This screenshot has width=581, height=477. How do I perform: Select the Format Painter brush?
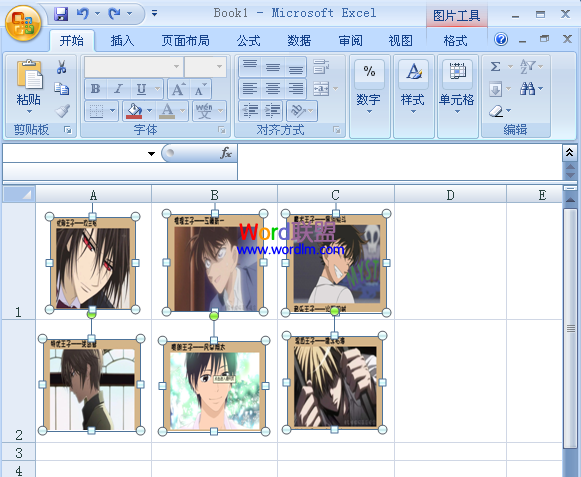[x=62, y=111]
